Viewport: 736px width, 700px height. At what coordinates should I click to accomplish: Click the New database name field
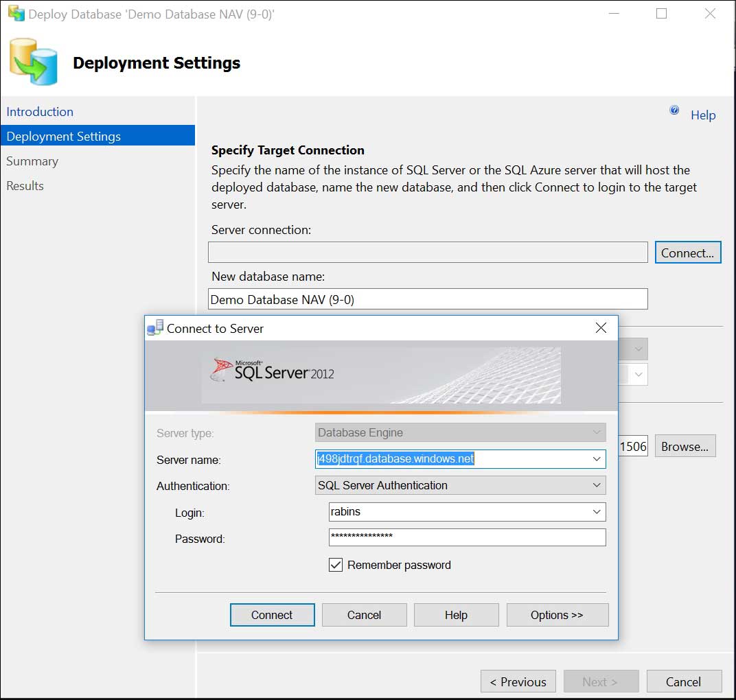pyautogui.click(x=427, y=299)
